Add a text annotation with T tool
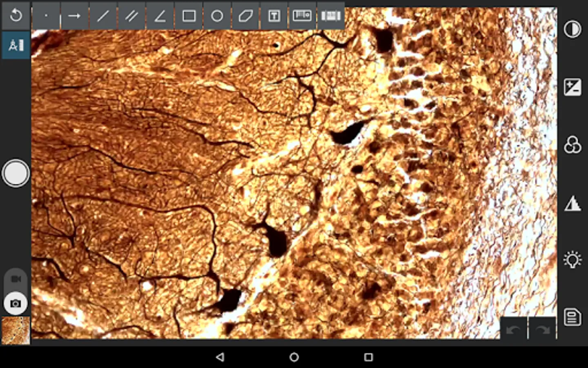This screenshot has height=368, width=588. pos(274,16)
